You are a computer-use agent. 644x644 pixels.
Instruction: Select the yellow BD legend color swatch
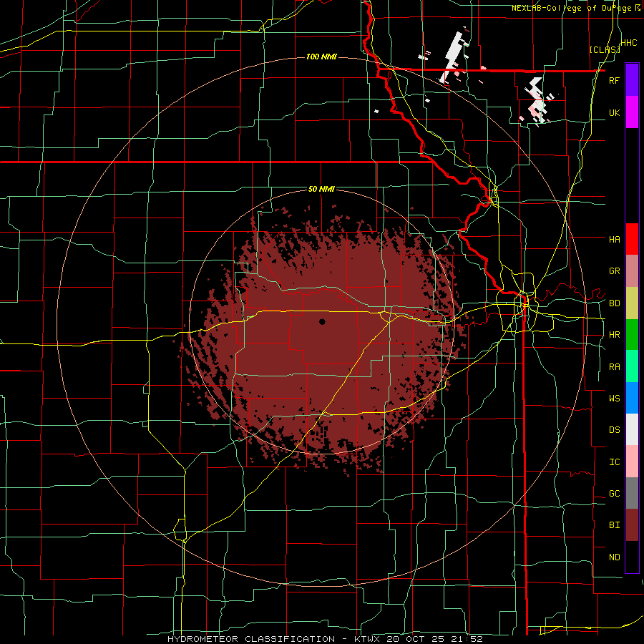tap(632, 303)
